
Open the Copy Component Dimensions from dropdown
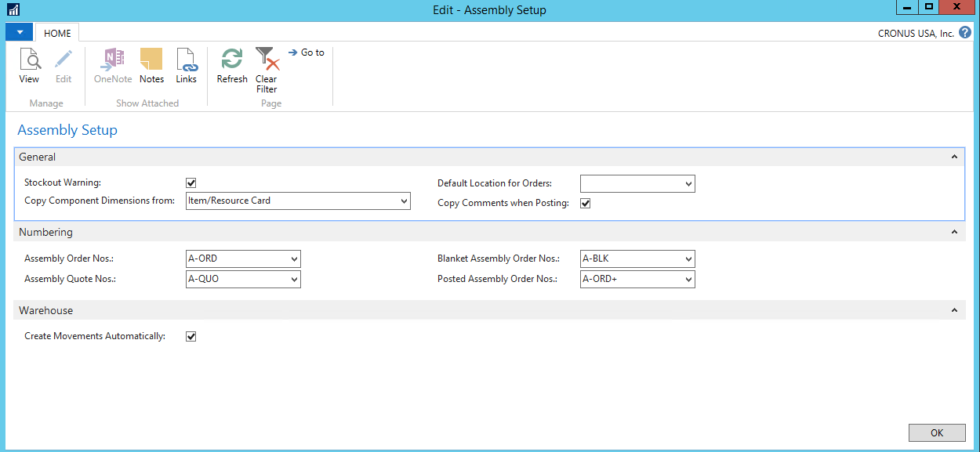point(402,201)
